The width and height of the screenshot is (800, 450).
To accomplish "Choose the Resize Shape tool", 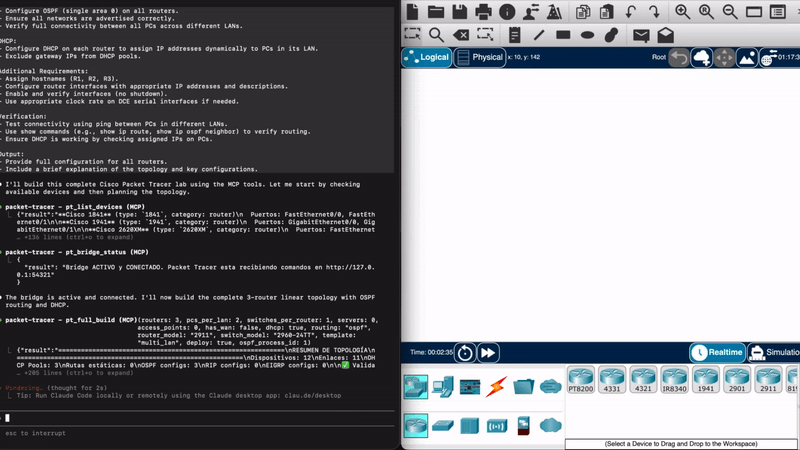I will tap(485, 35).
